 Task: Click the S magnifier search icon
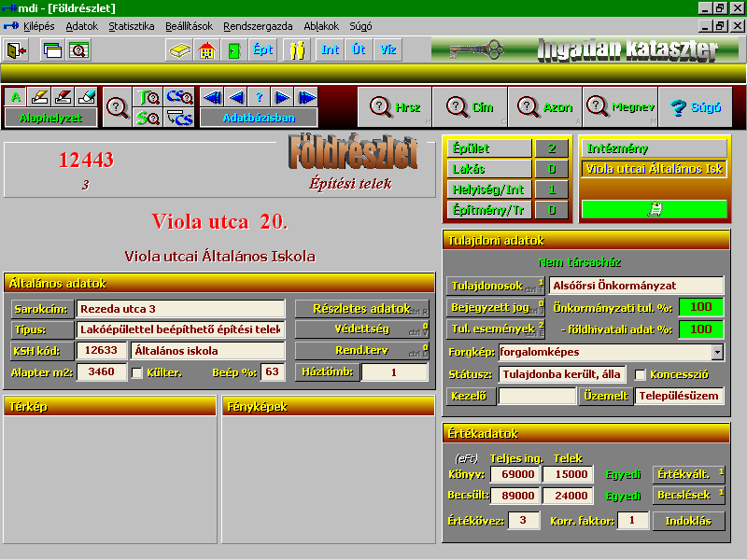[x=148, y=118]
